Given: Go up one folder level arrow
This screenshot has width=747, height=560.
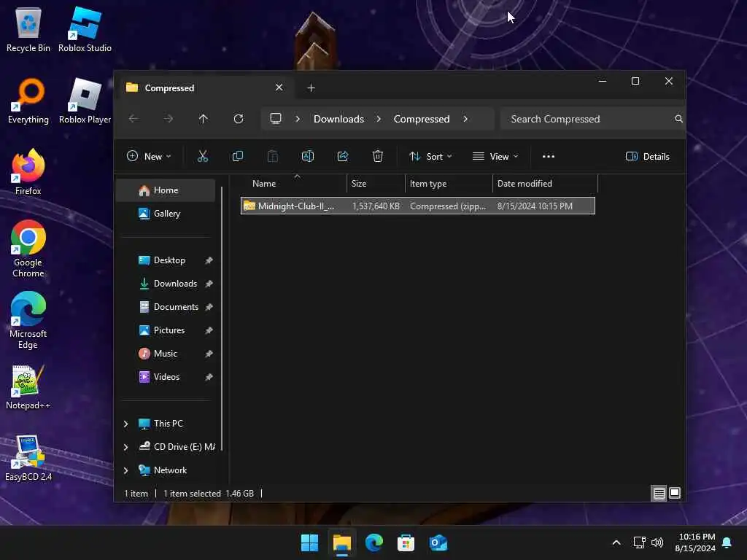Looking at the screenshot, I should tap(204, 119).
